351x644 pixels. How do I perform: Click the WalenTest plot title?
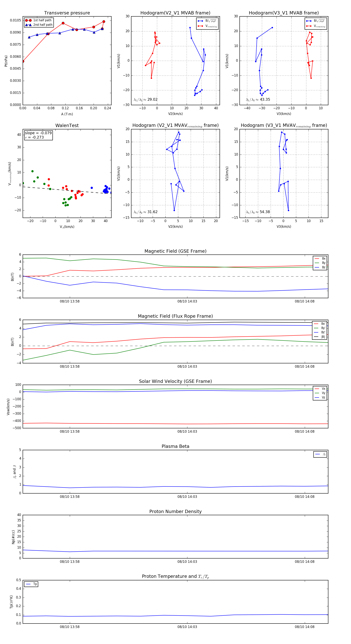[x=67, y=125]
